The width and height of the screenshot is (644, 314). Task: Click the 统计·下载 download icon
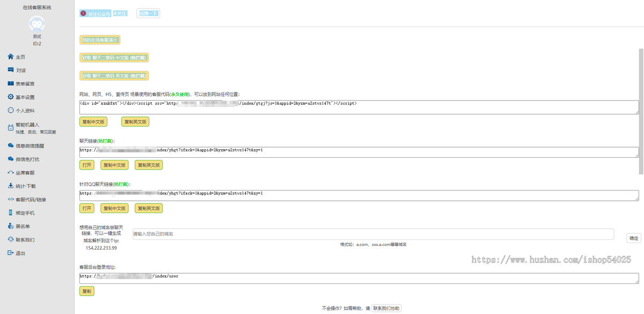[x=11, y=186]
